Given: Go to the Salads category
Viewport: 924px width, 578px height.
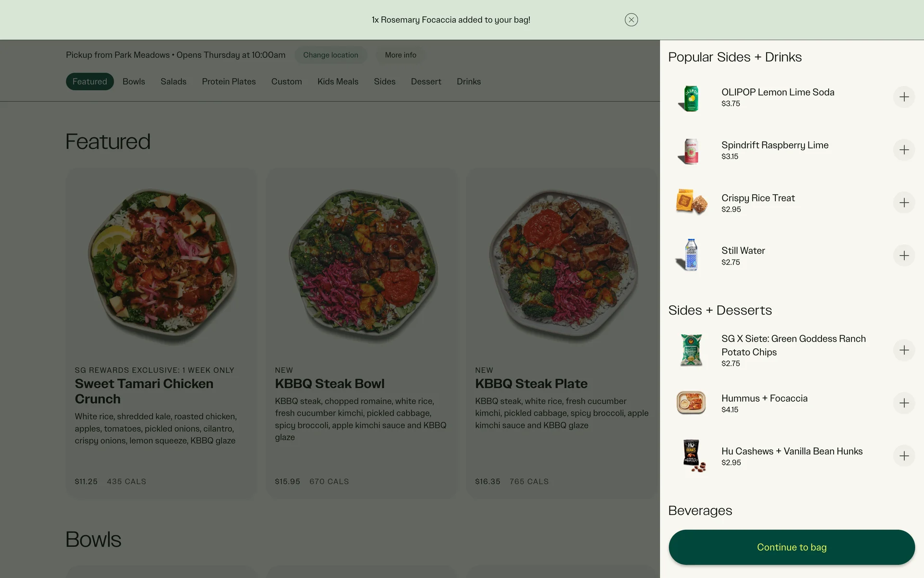Looking at the screenshot, I should pos(173,81).
